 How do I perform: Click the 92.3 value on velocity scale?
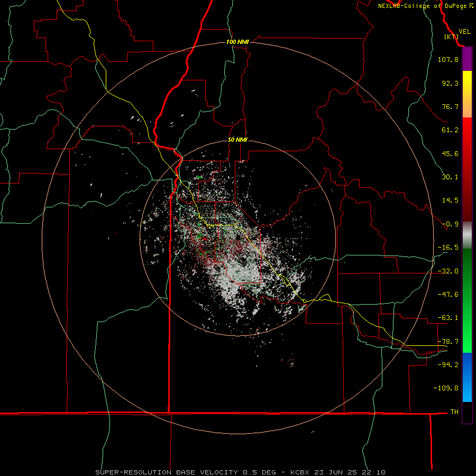[450, 83]
